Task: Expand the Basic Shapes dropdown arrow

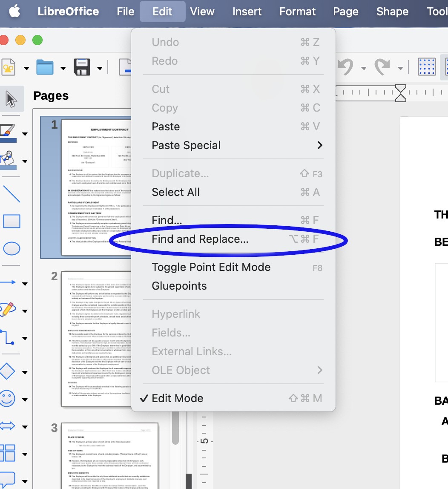Action: pyautogui.click(x=25, y=372)
